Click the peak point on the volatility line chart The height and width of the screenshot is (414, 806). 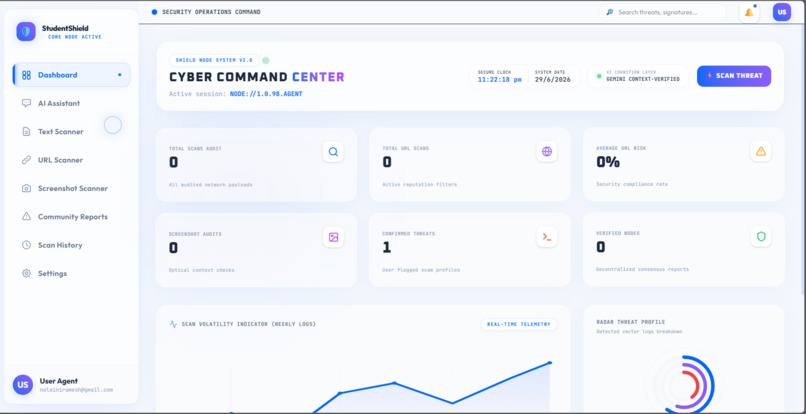pos(549,363)
